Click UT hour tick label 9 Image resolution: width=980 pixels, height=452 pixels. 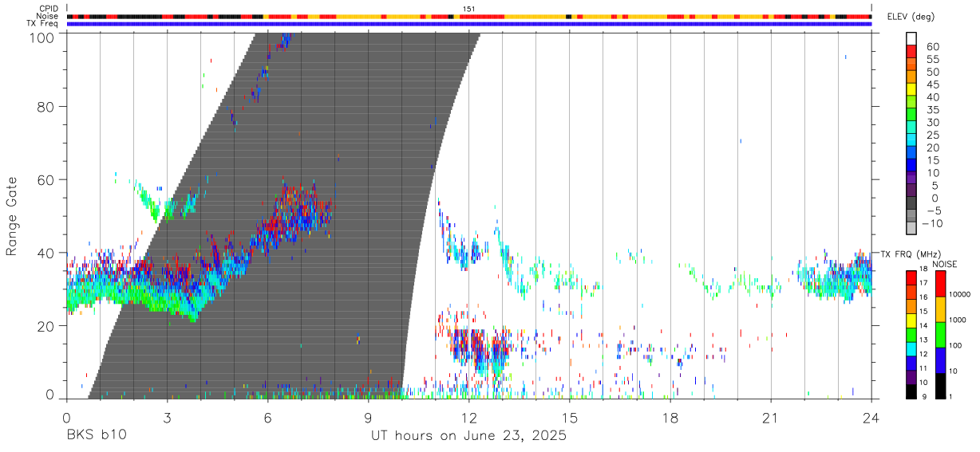pos(368,417)
